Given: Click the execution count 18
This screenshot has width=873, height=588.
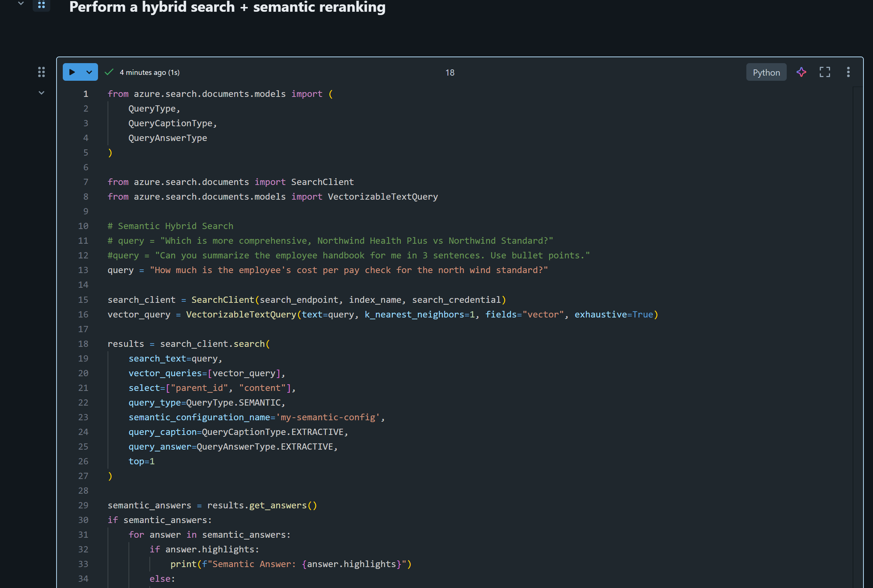Looking at the screenshot, I should coord(450,72).
